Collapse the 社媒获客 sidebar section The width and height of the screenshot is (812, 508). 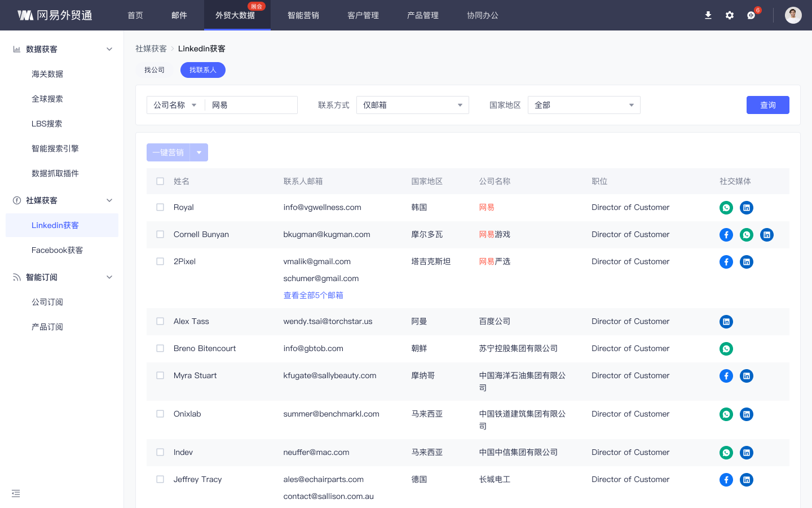coord(109,200)
